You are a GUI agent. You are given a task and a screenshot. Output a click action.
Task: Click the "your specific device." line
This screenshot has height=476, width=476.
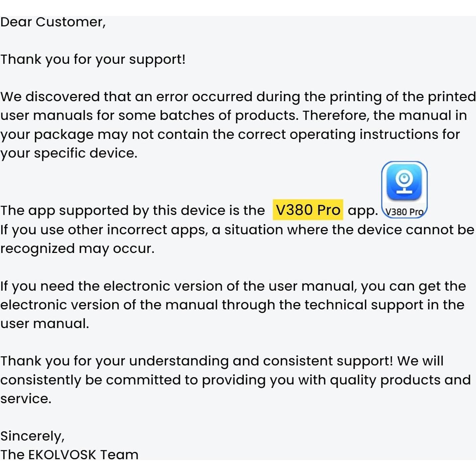coord(69,153)
